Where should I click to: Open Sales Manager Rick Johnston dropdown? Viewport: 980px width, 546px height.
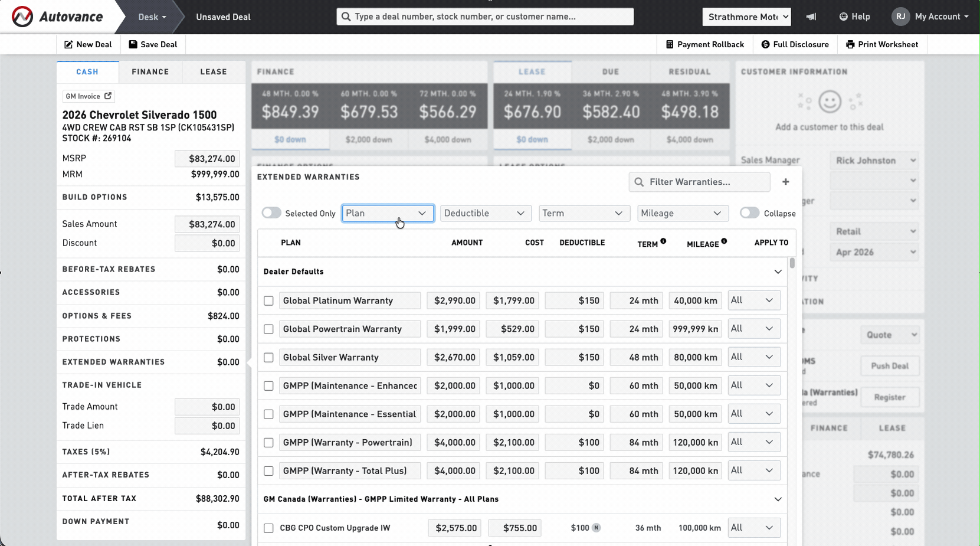point(874,161)
